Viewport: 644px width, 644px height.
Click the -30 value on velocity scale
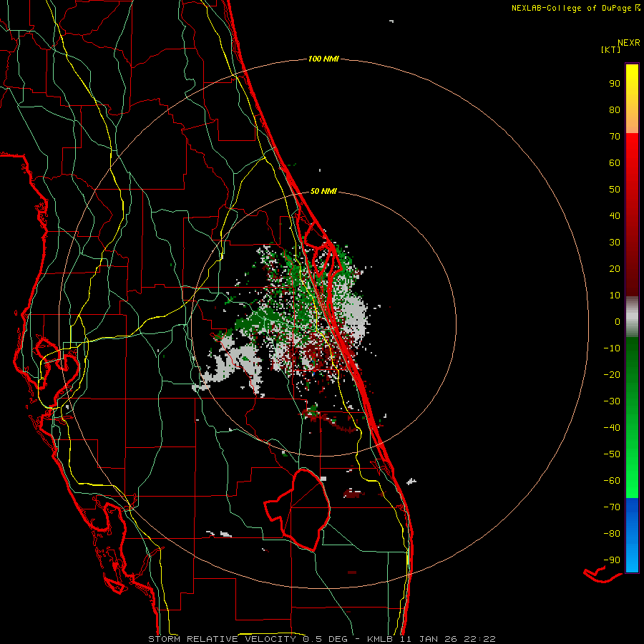[x=612, y=401]
